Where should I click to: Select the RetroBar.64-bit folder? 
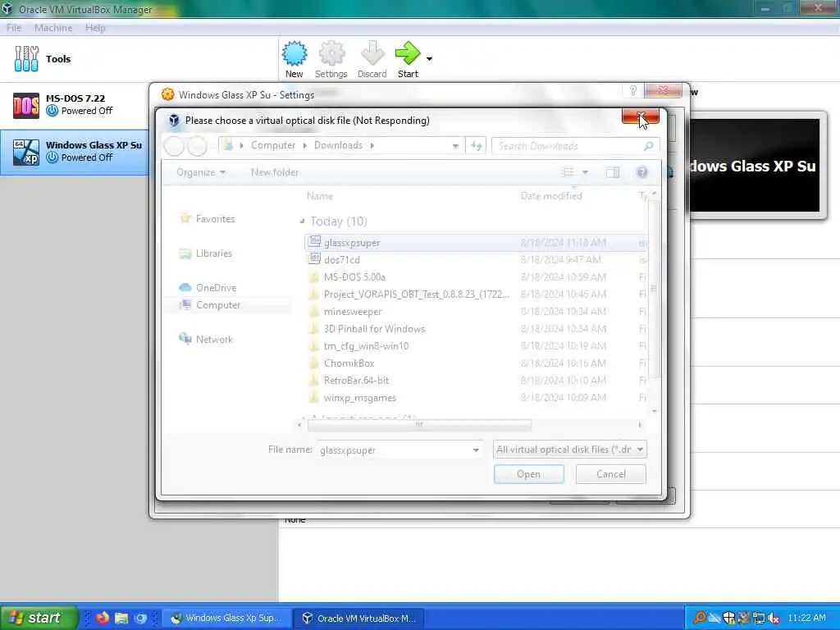476,381
